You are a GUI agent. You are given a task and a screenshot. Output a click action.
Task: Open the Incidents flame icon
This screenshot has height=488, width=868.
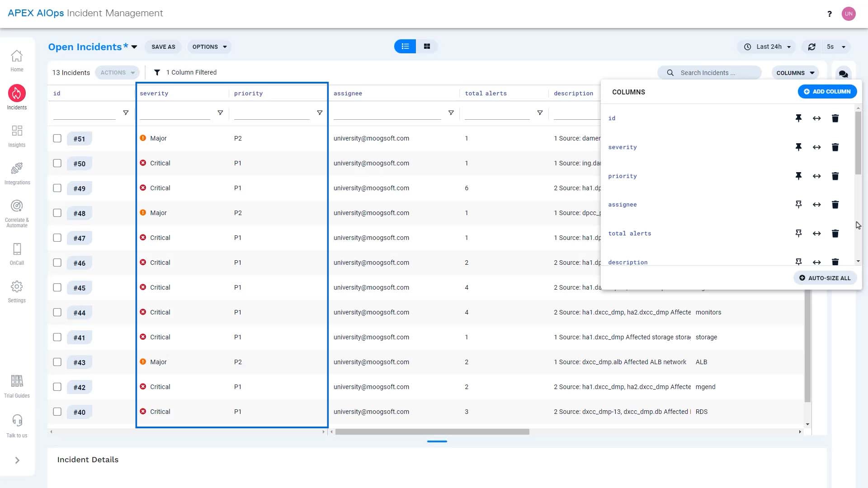[17, 94]
